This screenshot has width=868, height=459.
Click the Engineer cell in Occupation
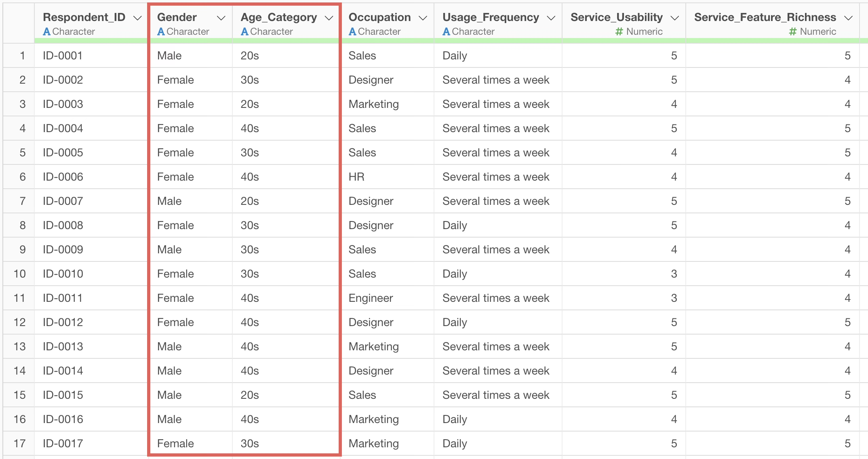click(371, 298)
